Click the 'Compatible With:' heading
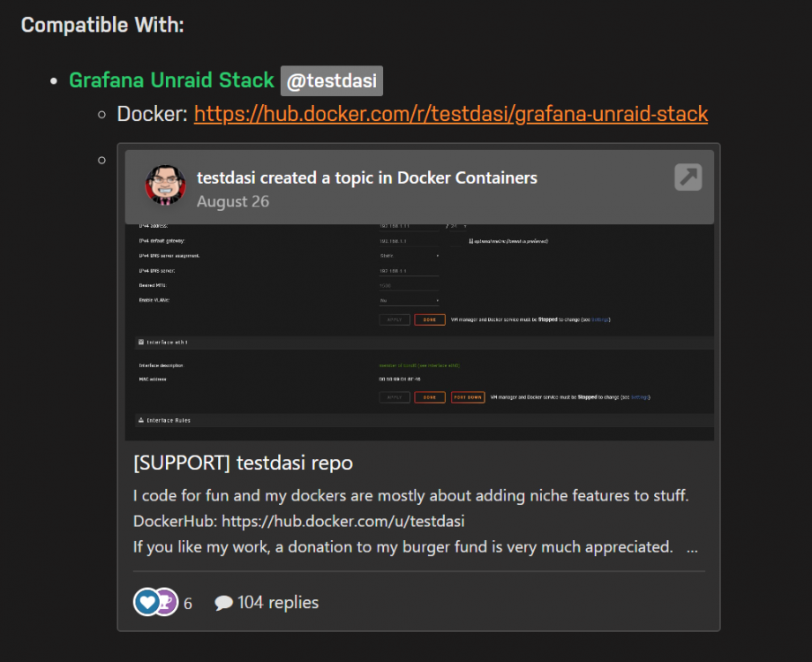This screenshot has height=662, width=812. [x=102, y=25]
